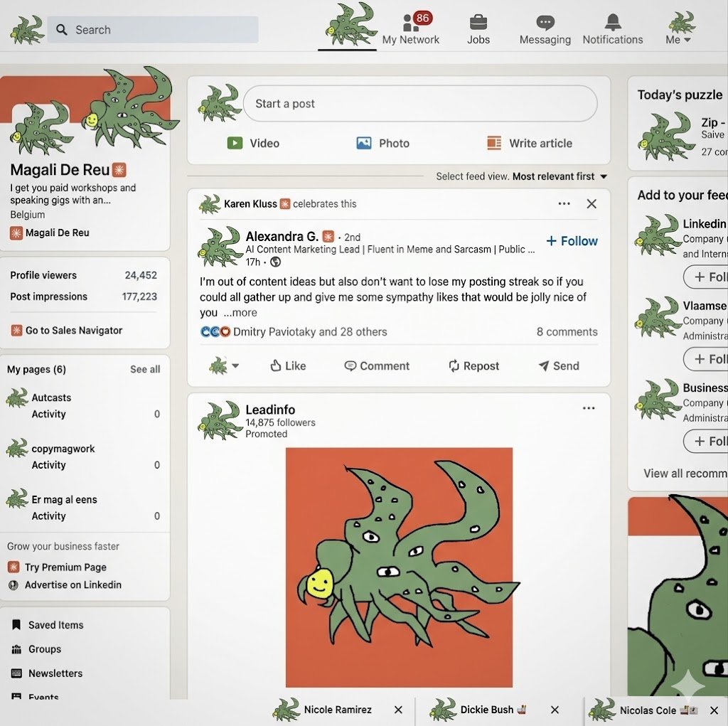
Task: Open Groups in the left sidebar
Action: tap(36, 649)
